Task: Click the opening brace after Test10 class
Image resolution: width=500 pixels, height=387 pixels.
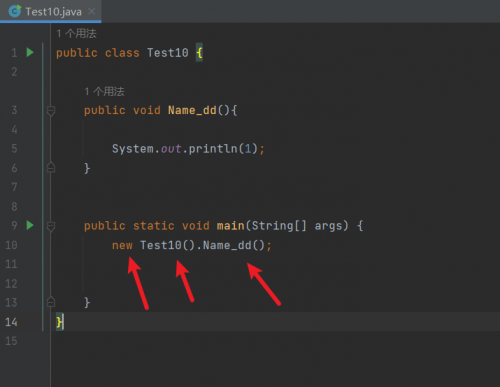Action: pyautogui.click(x=199, y=53)
